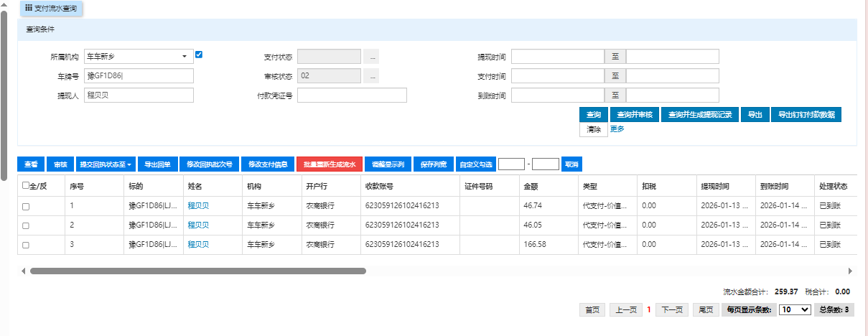
Task: Toggle the checkbox beside 所属机构 dropdown
Action: click(x=200, y=55)
